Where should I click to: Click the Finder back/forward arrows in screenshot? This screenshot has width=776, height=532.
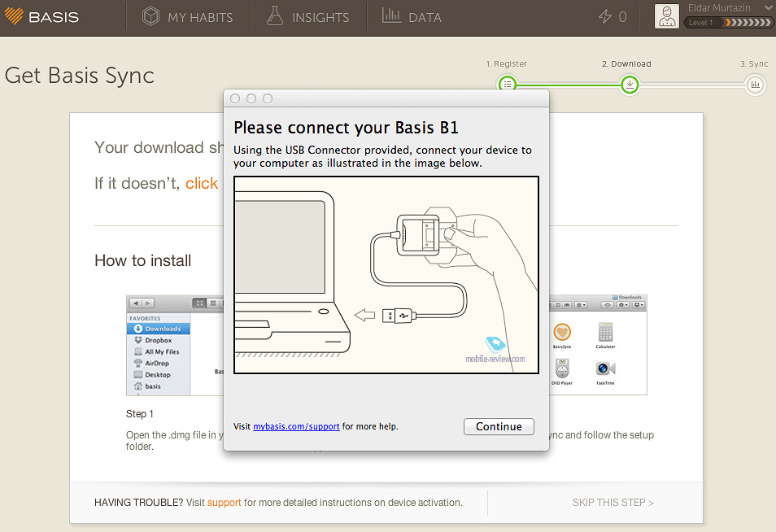[142, 303]
